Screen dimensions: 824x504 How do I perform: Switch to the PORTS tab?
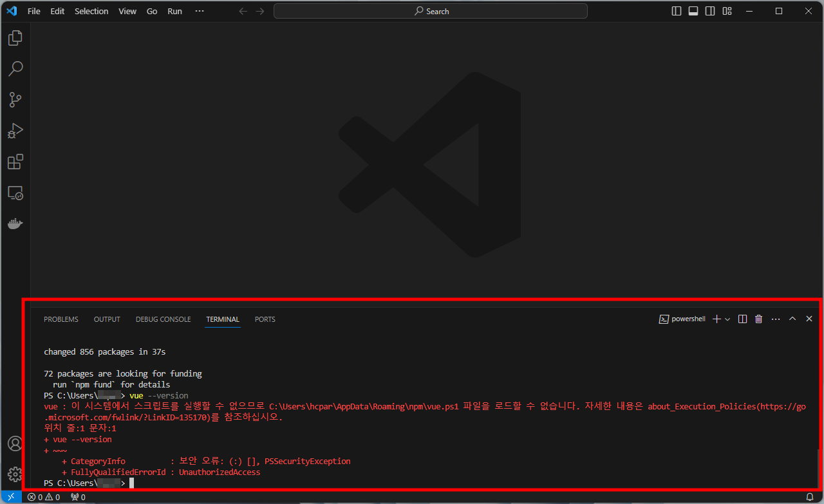[265, 319]
